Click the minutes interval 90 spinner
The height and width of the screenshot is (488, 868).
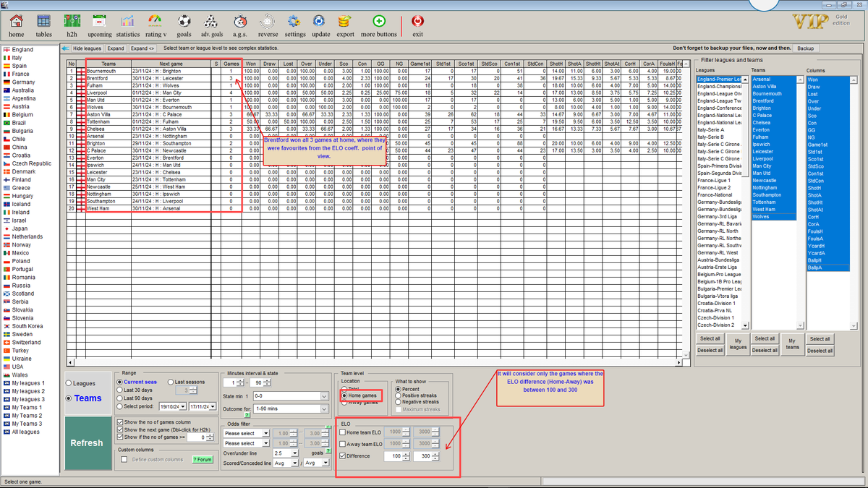[261, 382]
